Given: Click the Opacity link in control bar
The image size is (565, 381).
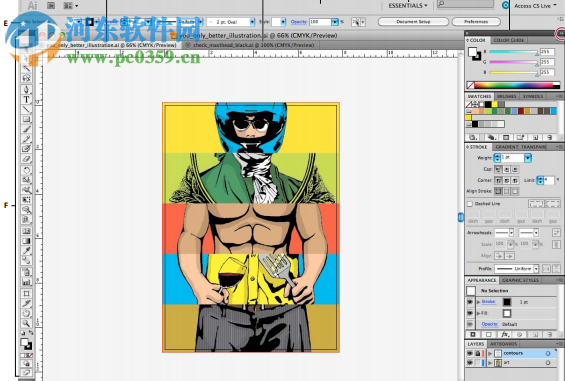Looking at the screenshot, I should pyautogui.click(x=299, y=22).
